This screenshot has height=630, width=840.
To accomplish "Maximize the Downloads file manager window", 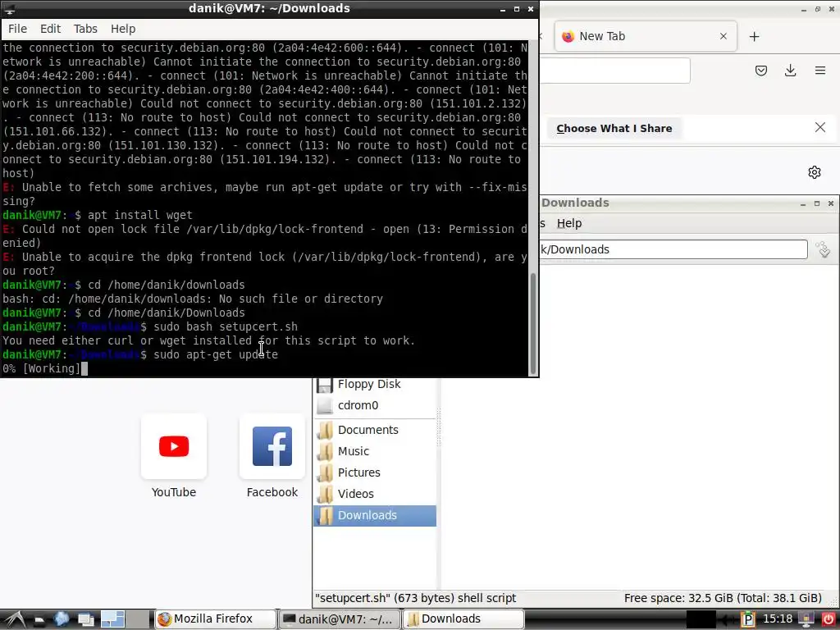I will 817,203.
